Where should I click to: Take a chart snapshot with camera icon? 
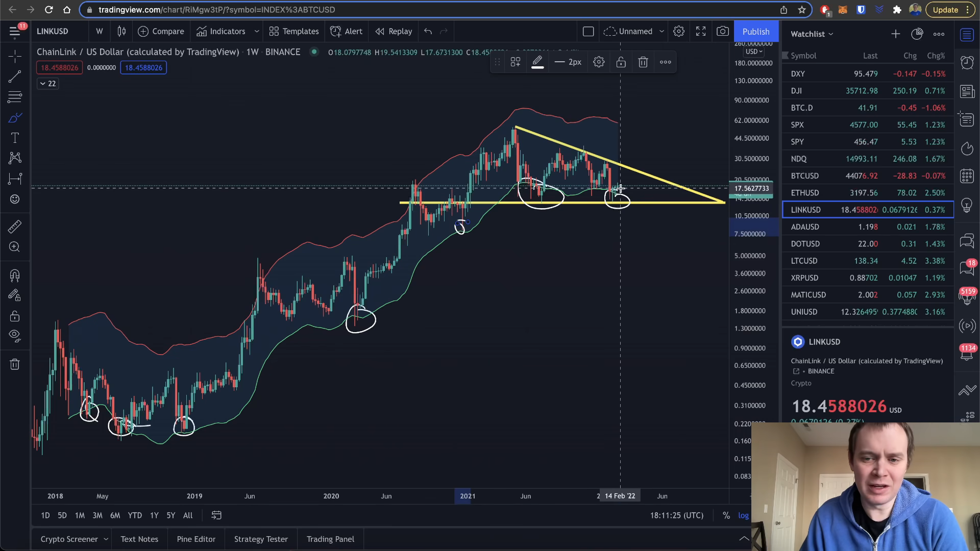click(x=723, y=32)
